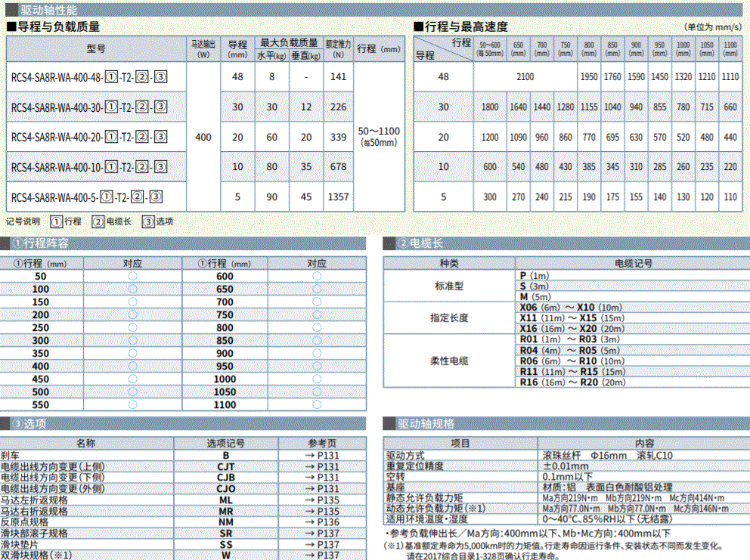The height and width of the screenshot is (560, 750).
Task: Select option code "SR"
Action: (x=226, y=534)
